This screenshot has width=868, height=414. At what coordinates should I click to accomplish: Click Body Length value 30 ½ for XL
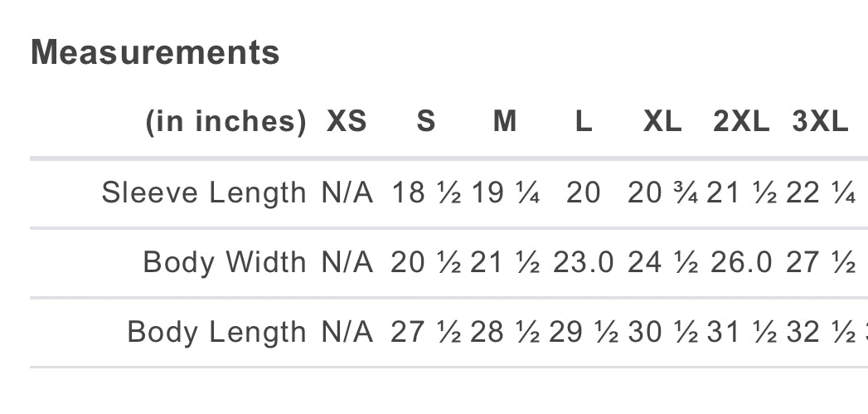point(662,333)
